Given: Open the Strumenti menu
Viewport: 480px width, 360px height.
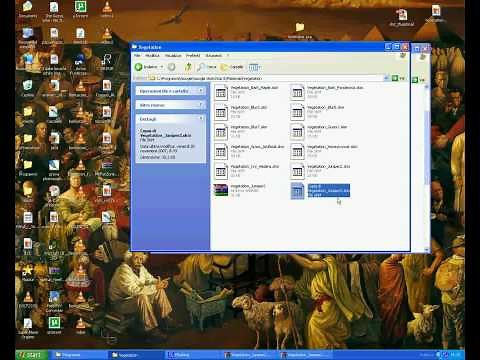Looking at the screenshot, I should click(x=214, y=55).
